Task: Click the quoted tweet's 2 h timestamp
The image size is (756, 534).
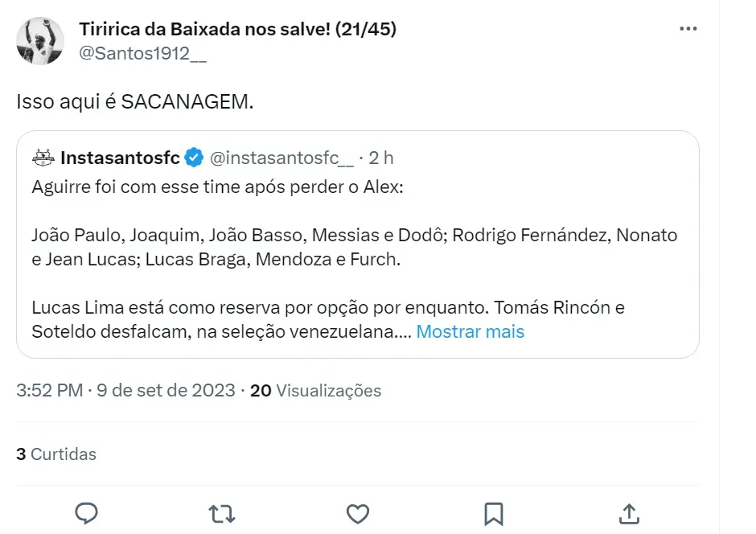Action: tap(381, 158)
